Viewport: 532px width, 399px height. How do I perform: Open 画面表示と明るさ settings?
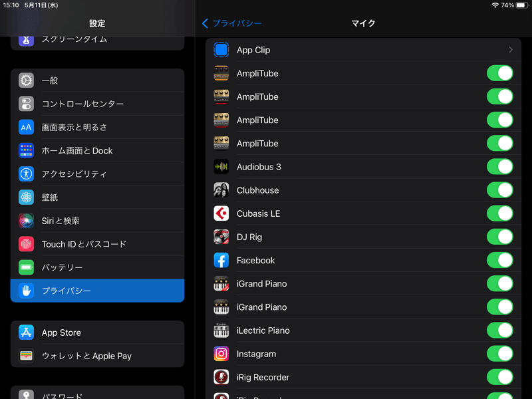[97, 127]
